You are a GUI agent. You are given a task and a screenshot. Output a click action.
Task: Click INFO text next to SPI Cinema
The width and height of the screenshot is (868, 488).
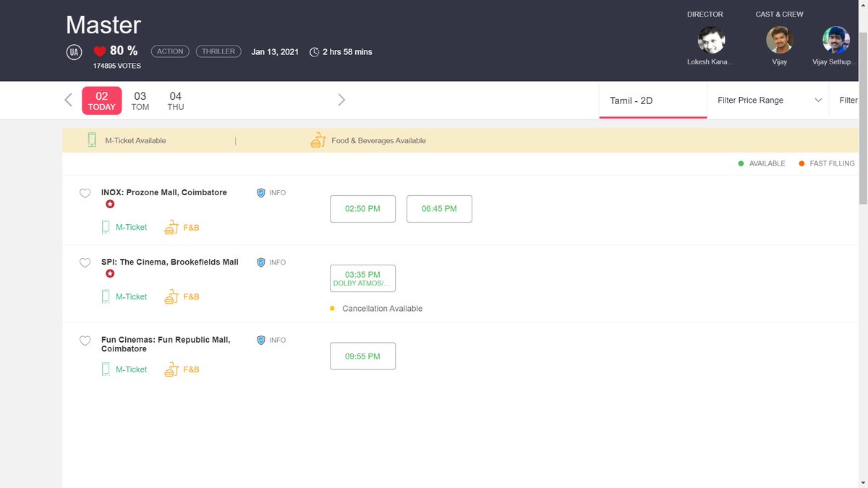[278, 262]
